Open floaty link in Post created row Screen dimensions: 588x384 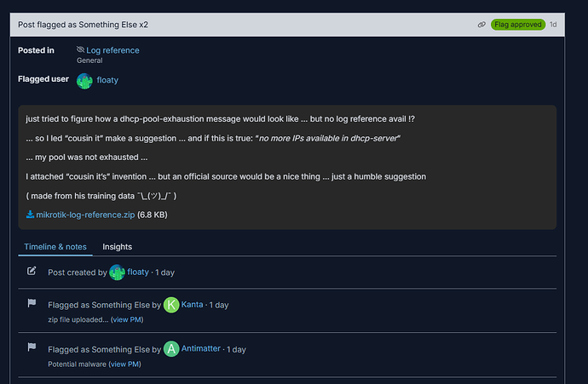coord(138,272)
